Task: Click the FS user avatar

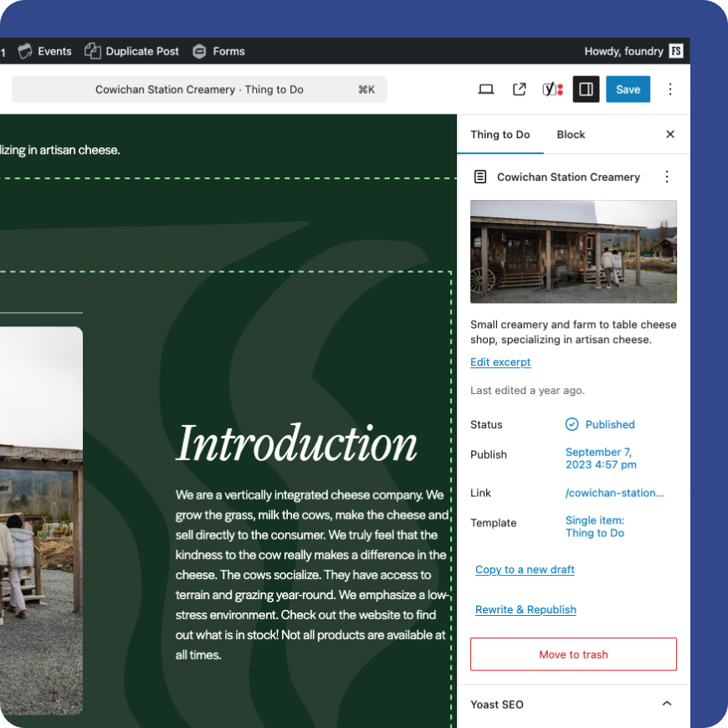Action: click(x=676, y=51)
